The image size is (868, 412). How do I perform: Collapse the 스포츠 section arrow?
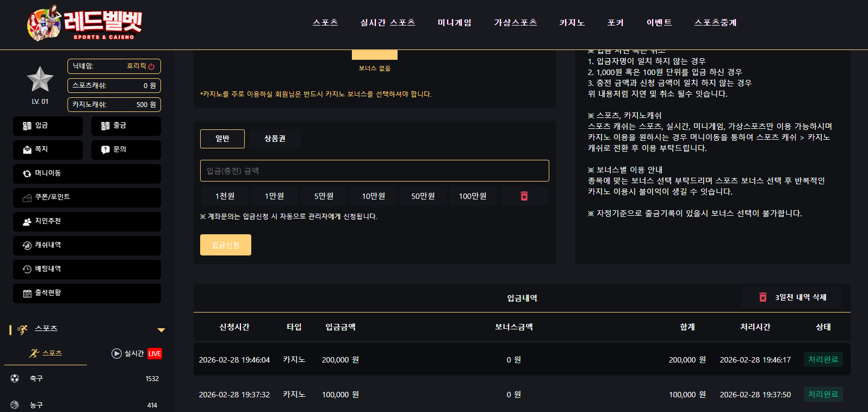pyautogui.click(x=161, y=330)
